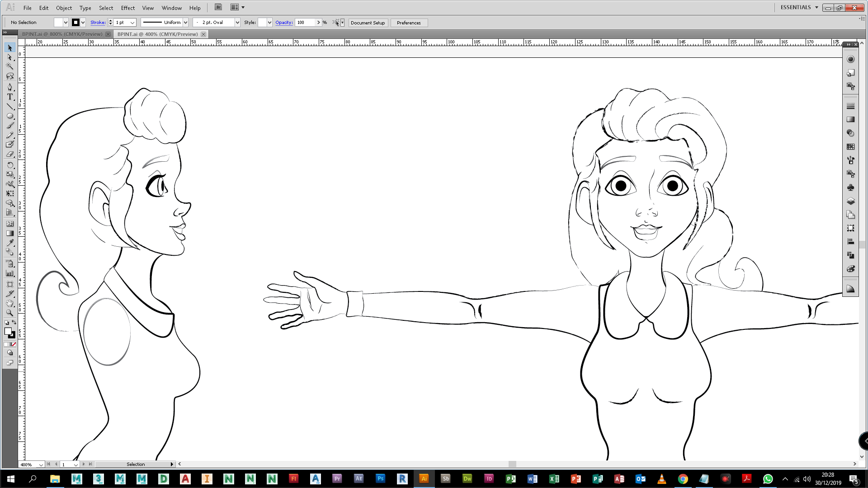Set the color to None
This screenshot has height=488, width=868.
[14, 344]
